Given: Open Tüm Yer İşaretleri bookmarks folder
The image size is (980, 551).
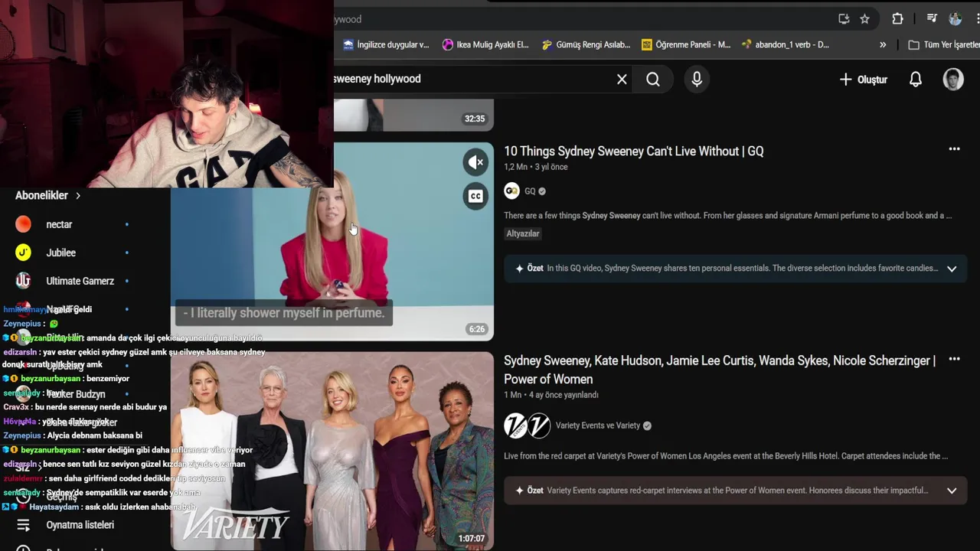Looking at the screenshot, I should pos(943,44).
